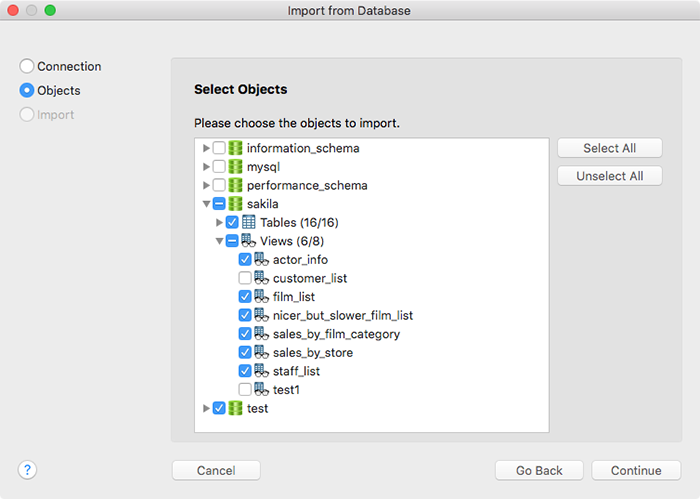Click the actor_info view icon
Viewport: 700px width, 499px height.
262,259
